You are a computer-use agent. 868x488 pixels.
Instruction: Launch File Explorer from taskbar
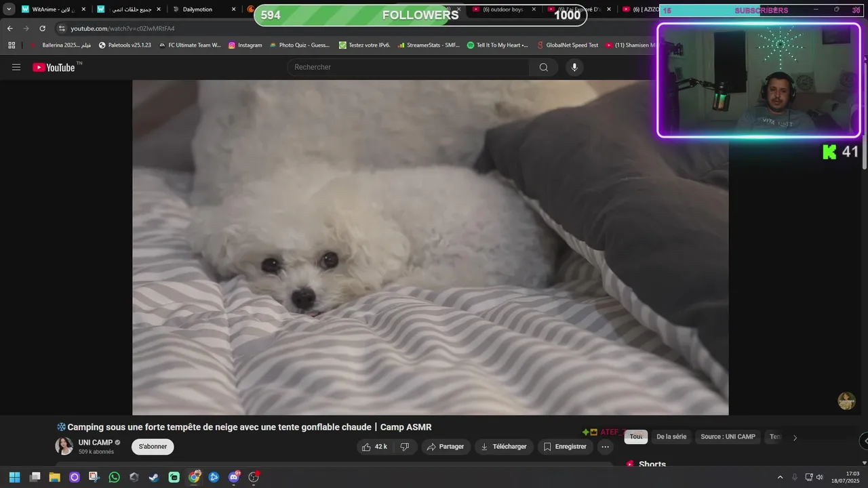coord(55,477)
